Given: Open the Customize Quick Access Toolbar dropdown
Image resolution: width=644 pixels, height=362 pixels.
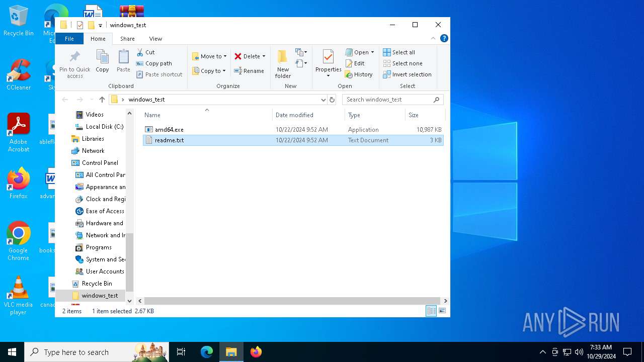Looking at the screenshot, I should click(x=100, y=25).
